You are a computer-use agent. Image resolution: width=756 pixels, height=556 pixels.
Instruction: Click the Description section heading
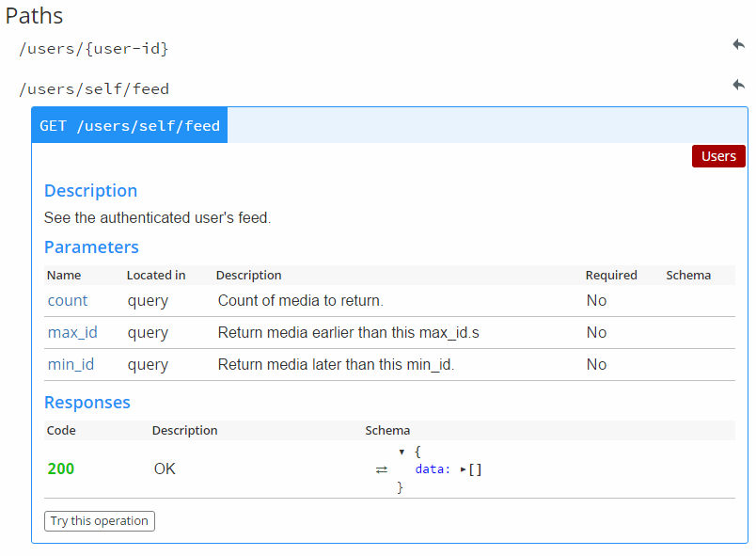coord(90,190)
